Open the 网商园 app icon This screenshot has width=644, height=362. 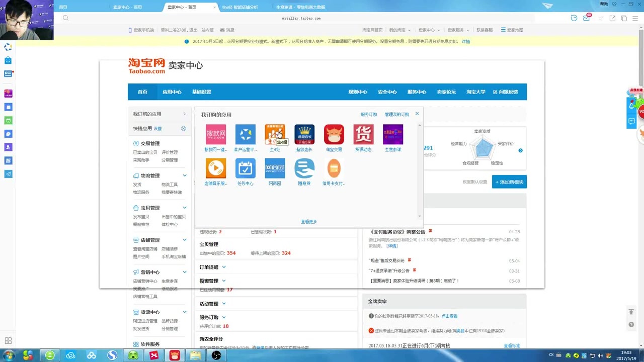(x=275, y=168)
